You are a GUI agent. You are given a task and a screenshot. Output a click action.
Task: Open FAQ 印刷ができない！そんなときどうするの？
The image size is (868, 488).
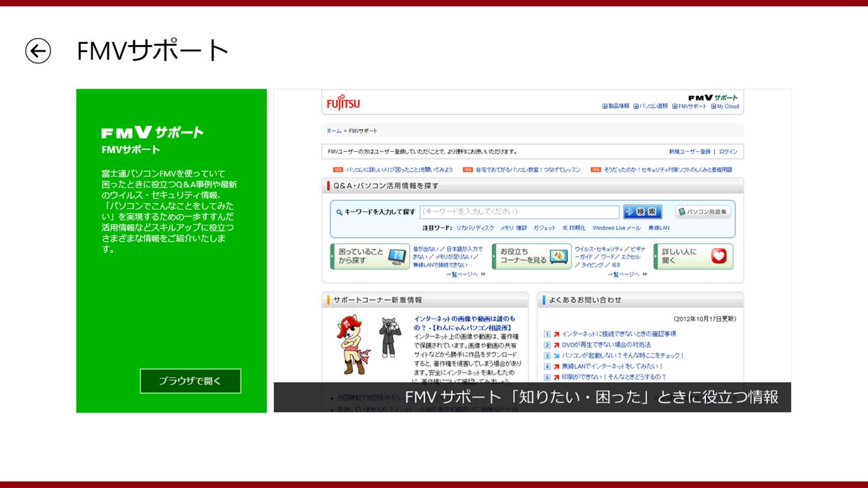(614, 377)
